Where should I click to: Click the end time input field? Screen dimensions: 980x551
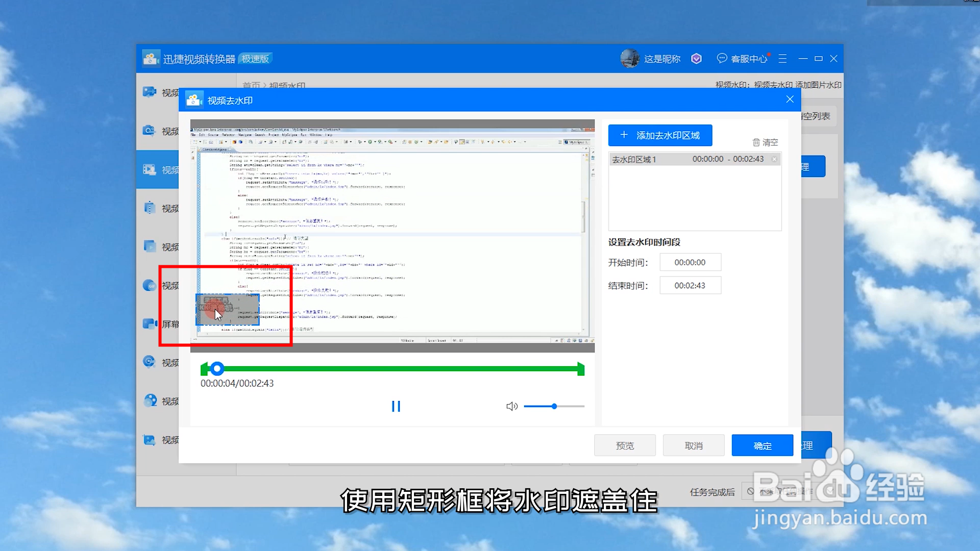pos(690,285)
